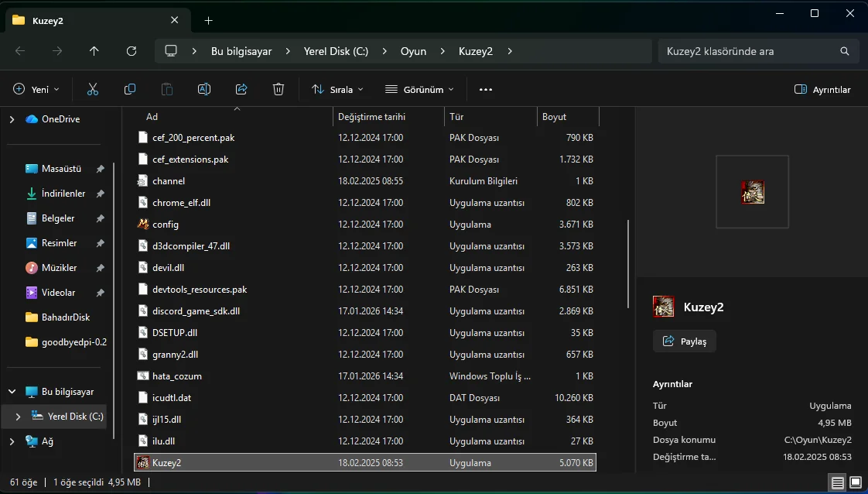The image size is (868, 494).
Task: Go up one folder level
Action: (x=94, y=51)
